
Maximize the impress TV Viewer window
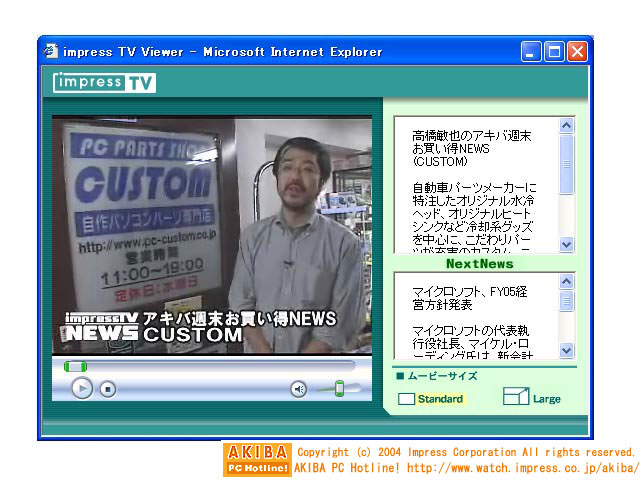tap(554, 51)
